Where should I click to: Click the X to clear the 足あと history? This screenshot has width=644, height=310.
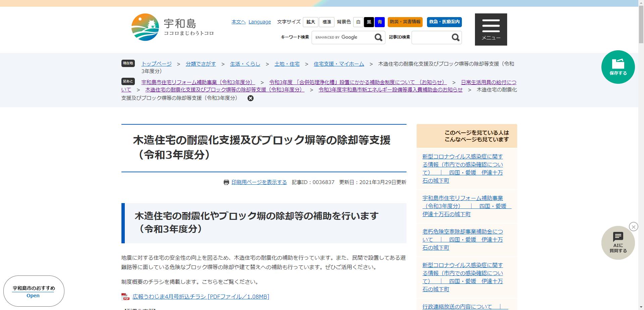click(x=250, y=98)
